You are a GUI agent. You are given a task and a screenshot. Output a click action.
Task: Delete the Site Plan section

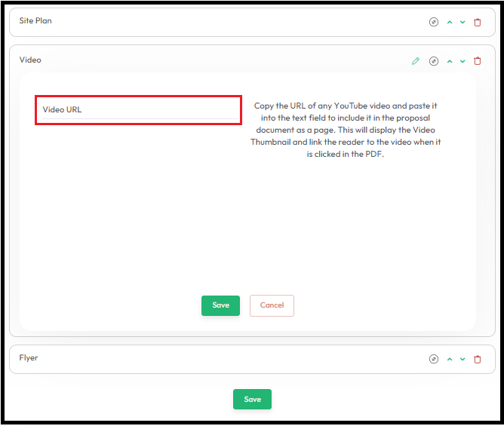(477, 23)
